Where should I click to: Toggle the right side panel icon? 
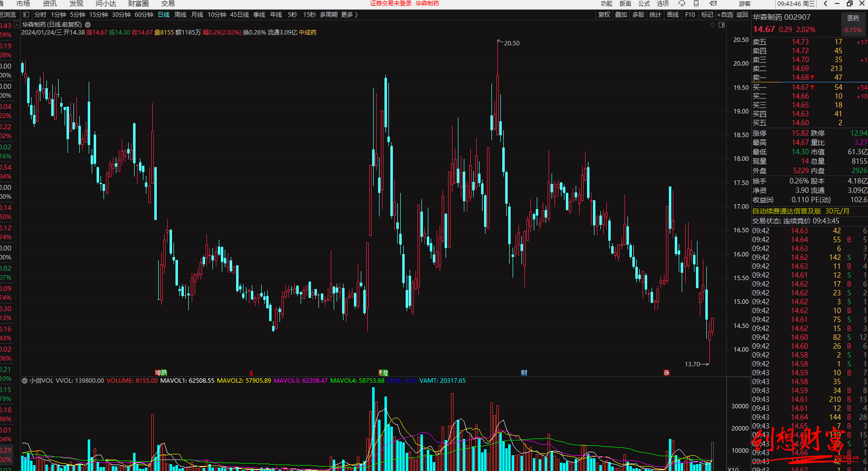(722, 25)
